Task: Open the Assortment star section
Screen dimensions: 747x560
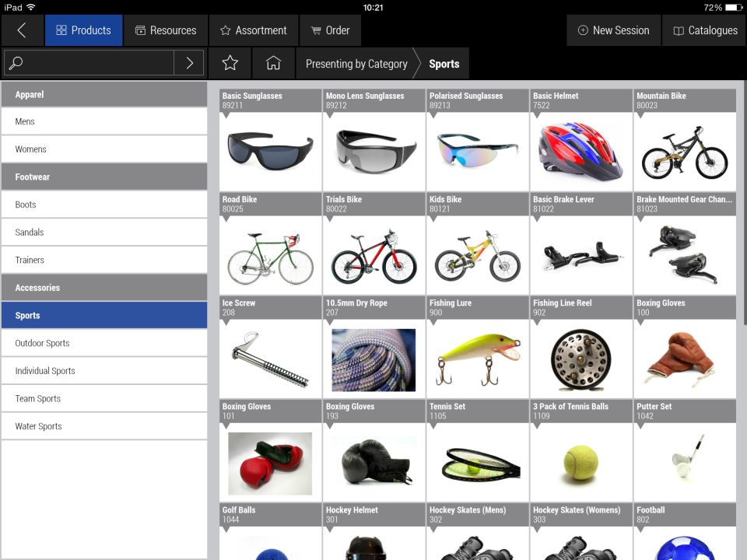Action: pos(253,31)
